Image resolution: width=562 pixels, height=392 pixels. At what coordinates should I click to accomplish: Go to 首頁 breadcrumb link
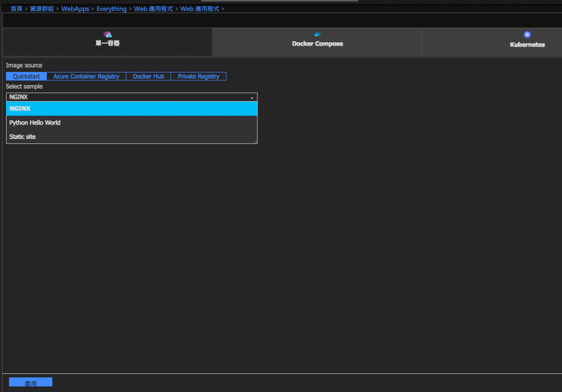coord(16,9)
